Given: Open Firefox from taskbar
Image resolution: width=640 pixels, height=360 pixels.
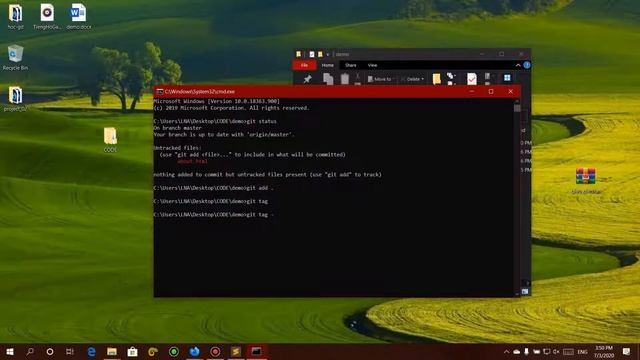Looking at the screenshot, I should (x=194, y=351).
